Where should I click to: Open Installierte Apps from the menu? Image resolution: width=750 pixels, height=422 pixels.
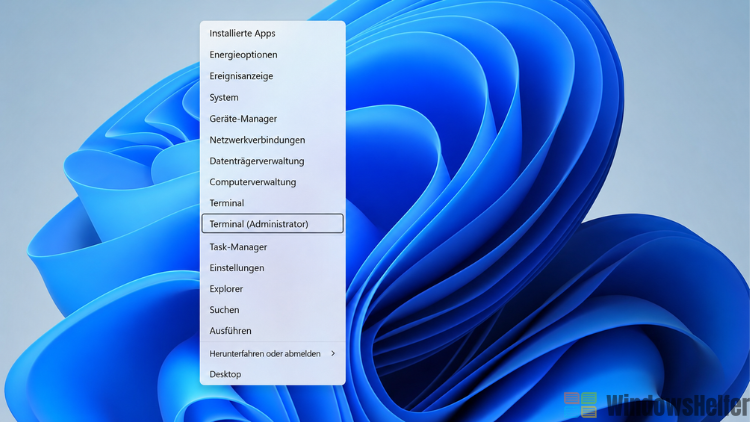(273, 33)
